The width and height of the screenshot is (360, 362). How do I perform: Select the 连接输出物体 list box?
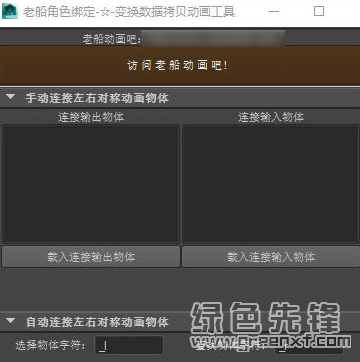91,184
